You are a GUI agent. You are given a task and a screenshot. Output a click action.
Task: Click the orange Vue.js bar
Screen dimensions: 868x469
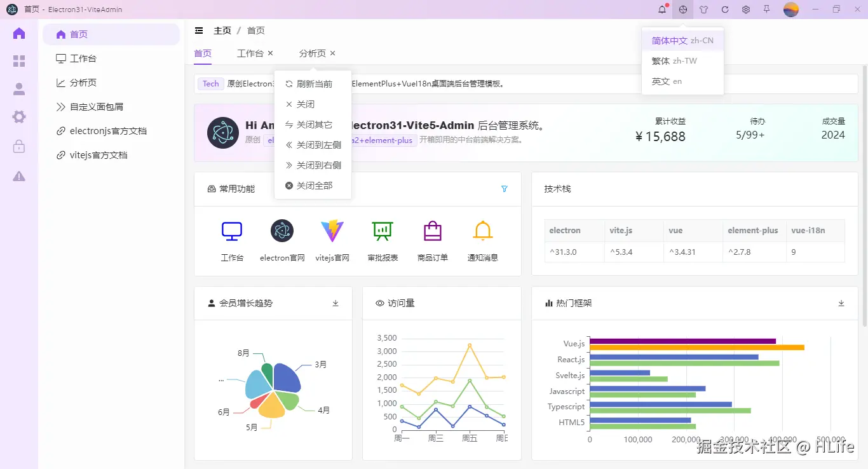click(697, 348)
